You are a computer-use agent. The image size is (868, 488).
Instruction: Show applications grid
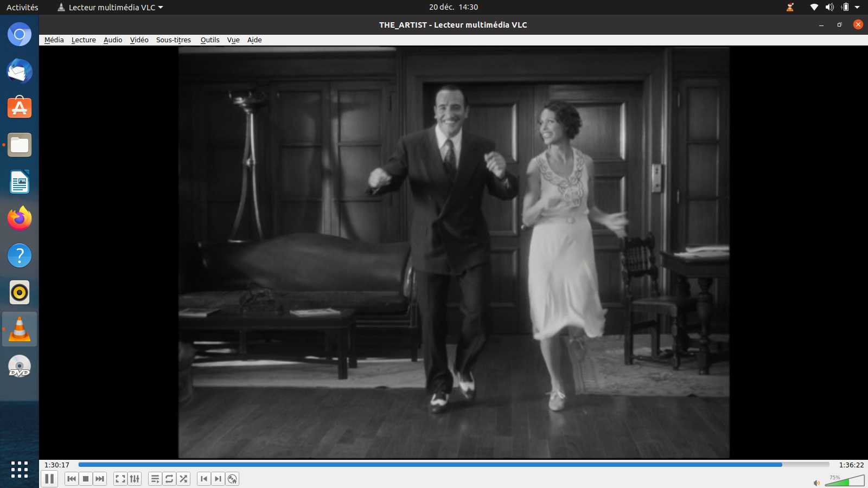point(20,470)
